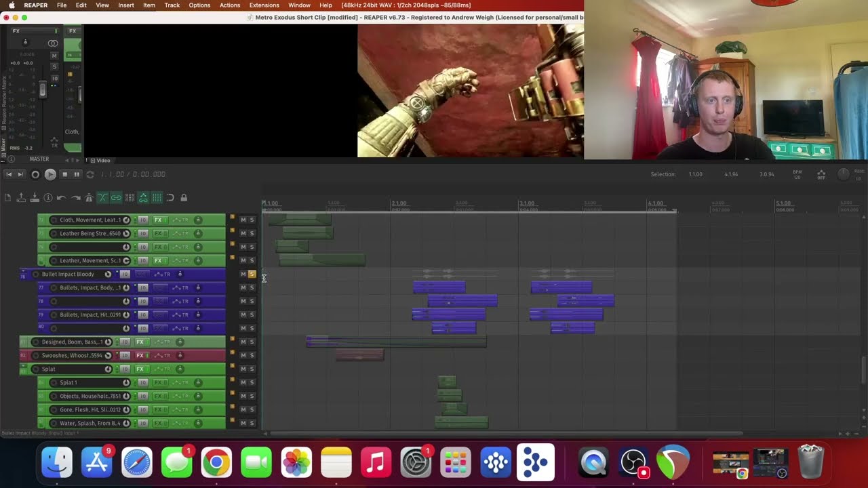
Task: Click envelope TR on Bullet Impact Bloody
Action: pos(162,274)
